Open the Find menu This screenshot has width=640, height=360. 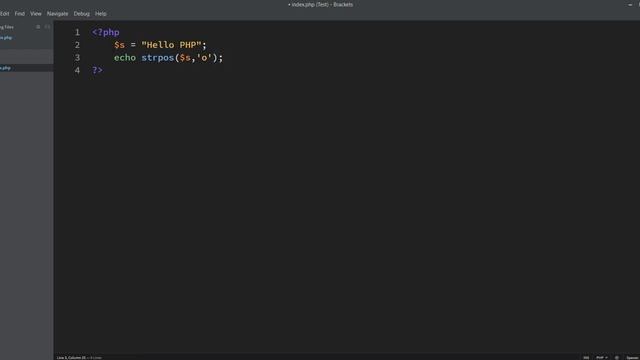point(20,13)
